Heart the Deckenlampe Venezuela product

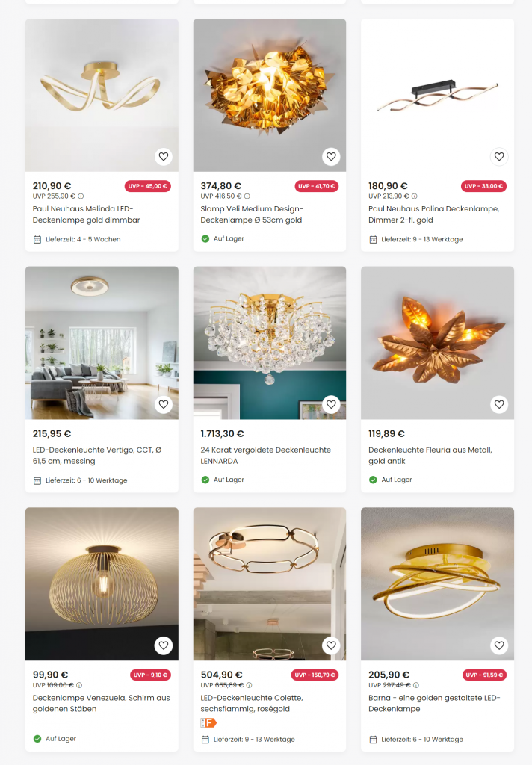pyautogui.click(x=164, y=645)
